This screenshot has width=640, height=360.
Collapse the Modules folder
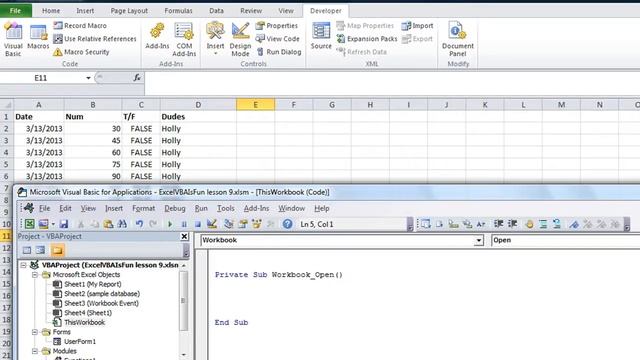(x=35, y=351)
